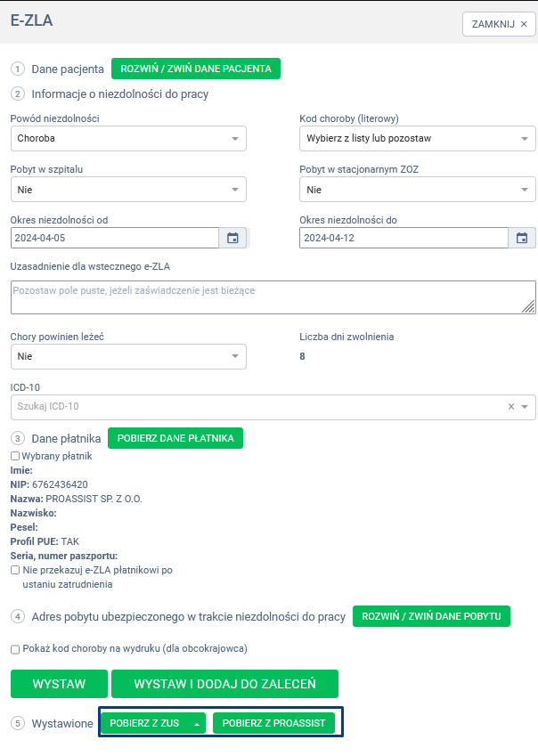The image size is (538, 756).
Task: Click Rozwiń / Zwiń dane pacjenta button
Action: pyautogui.click(x=196, y=69)
